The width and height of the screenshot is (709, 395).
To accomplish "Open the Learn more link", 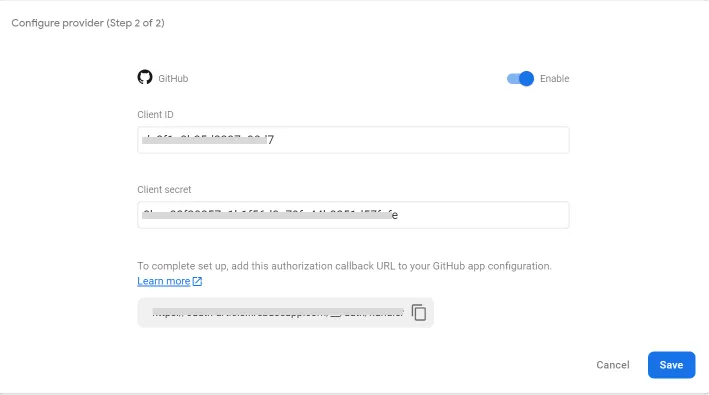I will tap(164, 281).
